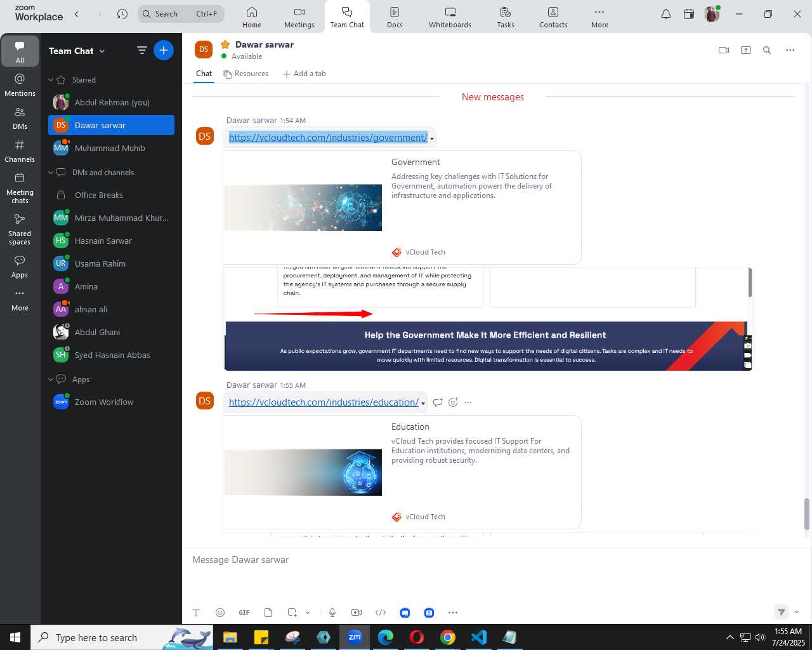Click Add a tab
Viewport: 812px width, 650px height.
(304, 74)
